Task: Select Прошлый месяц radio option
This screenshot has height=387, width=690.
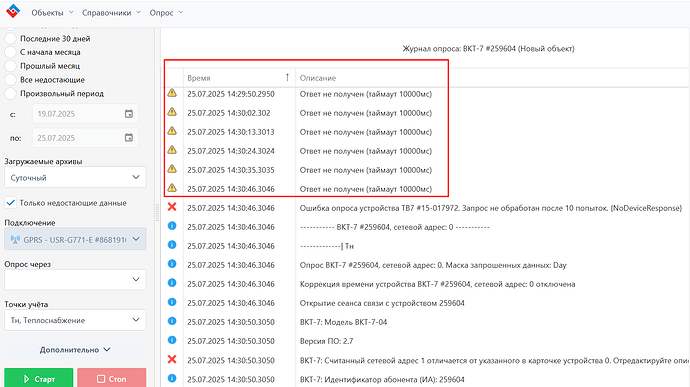Action: coord(10,66)
